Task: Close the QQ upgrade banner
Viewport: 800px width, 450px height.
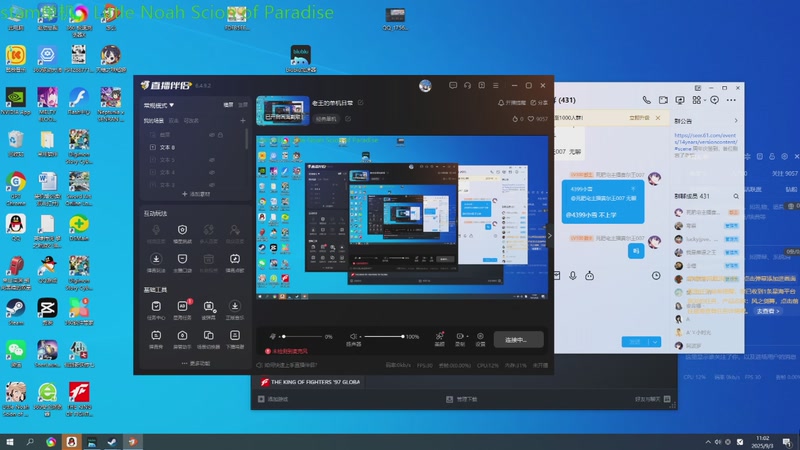Action: click(658, 118)
